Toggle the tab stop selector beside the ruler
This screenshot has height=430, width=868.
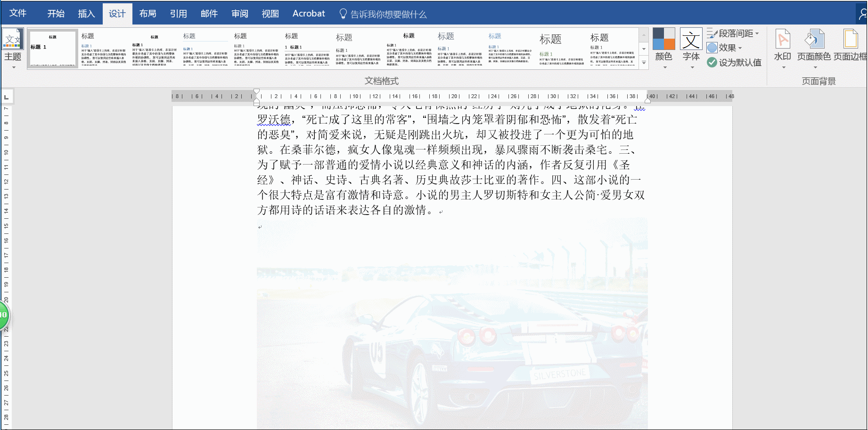pos(7,96)
